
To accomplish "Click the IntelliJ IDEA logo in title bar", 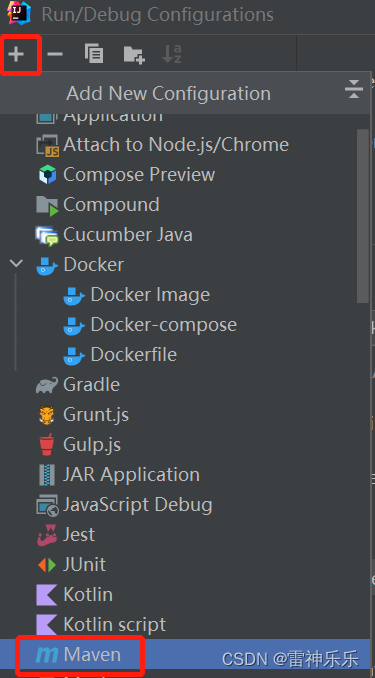I will 19,13.
